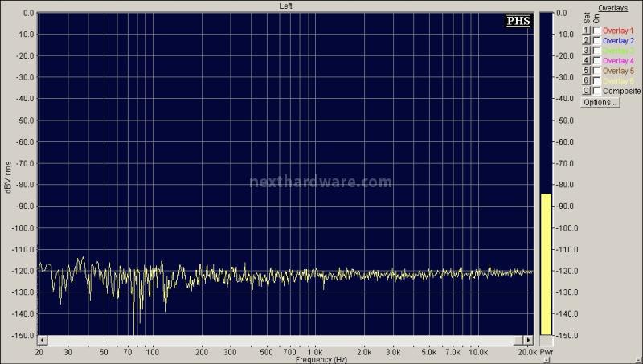
Task: Click the 1.0k frequency axis label
Action: coord(314,352)
